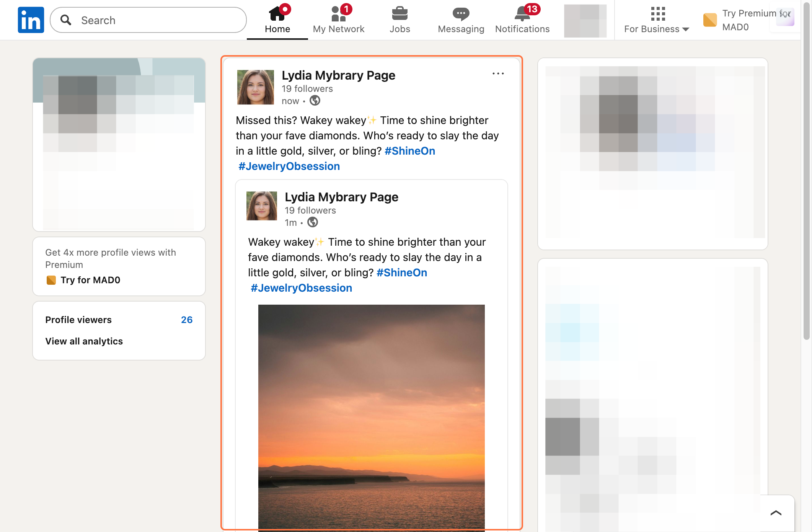Viewport: 812px width, 532px height.
Task: Open the Messaging chat icon
Action: click(461, 15)
